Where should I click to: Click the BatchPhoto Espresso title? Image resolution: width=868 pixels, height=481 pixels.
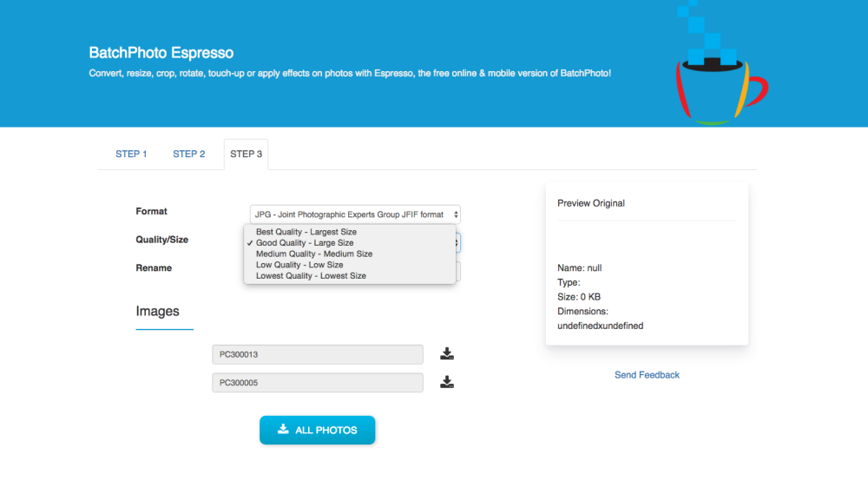pos(161,53)
